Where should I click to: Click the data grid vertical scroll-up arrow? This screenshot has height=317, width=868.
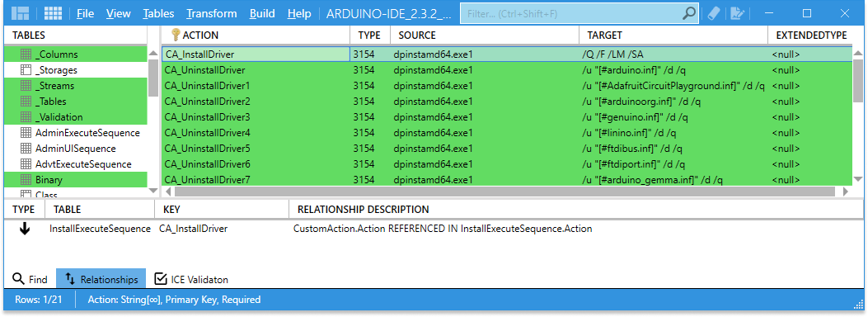[859, 54]
